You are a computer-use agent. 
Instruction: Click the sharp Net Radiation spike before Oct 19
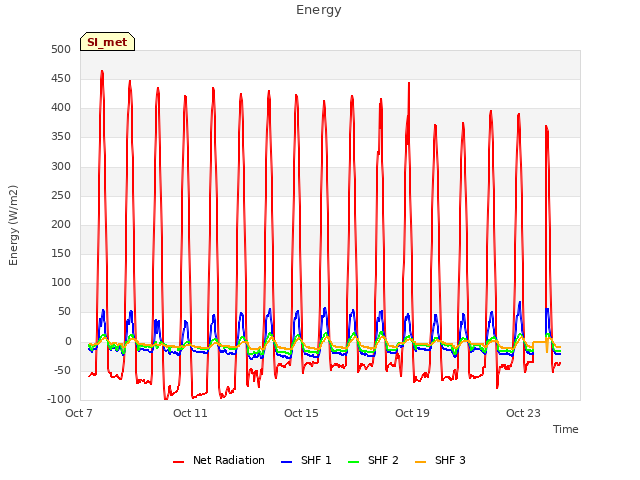click(409, 84)
